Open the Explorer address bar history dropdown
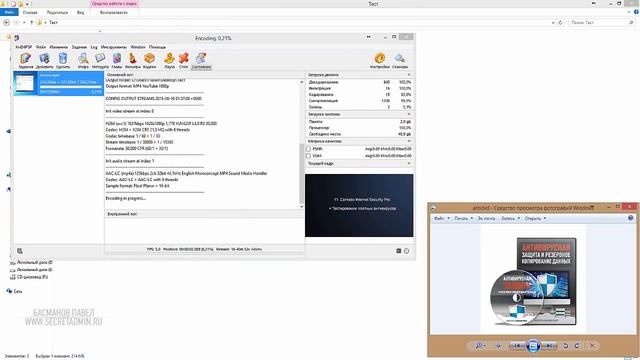 click(x=553, y=22)
